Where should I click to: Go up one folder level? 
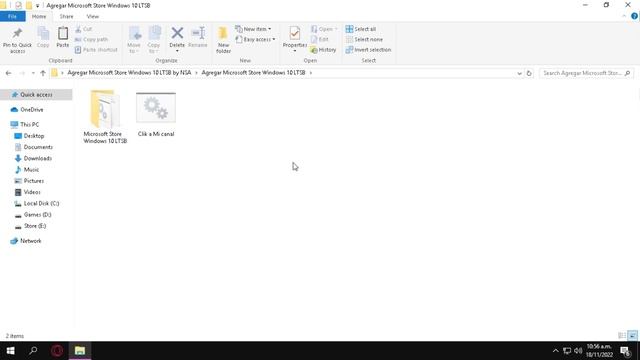point(43,73)
